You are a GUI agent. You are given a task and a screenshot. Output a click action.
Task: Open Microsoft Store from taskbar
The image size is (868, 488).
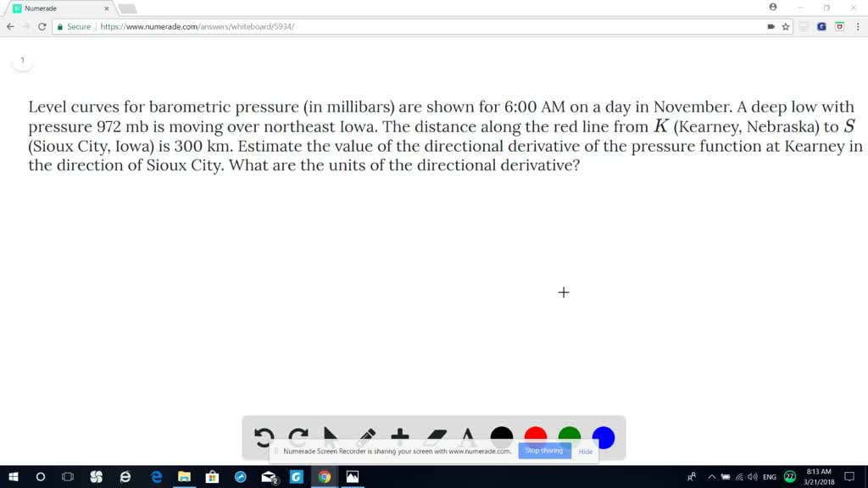click(x=212, y=476)
